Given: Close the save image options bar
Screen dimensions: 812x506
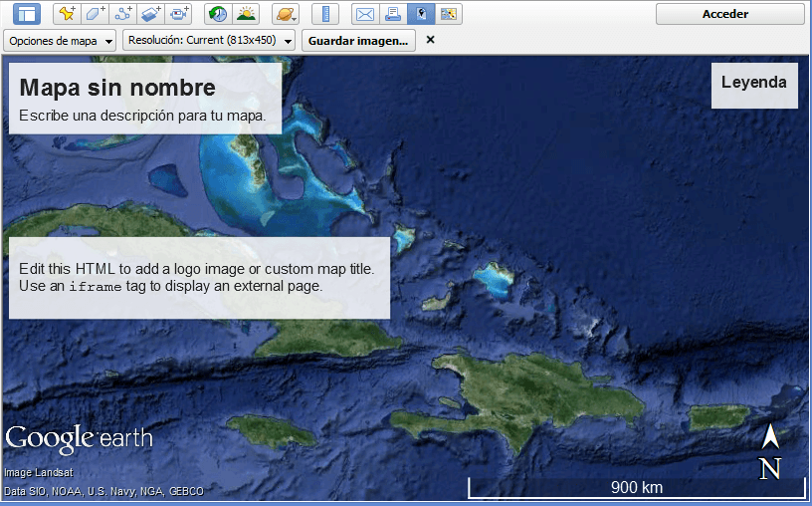Looking at the screenshot, I should pyautogui.click(x=430, y=40).
